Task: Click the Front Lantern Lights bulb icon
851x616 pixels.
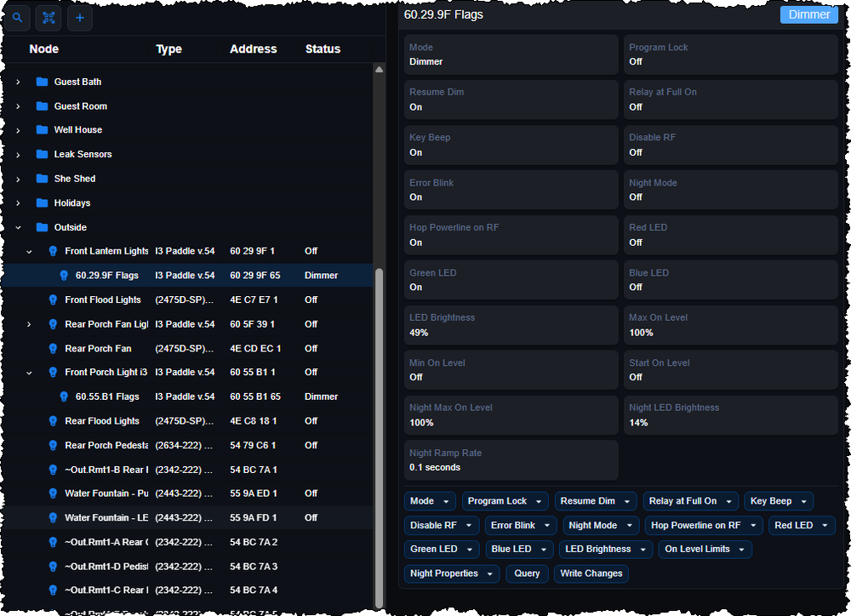Action: [x=53, y=251]
